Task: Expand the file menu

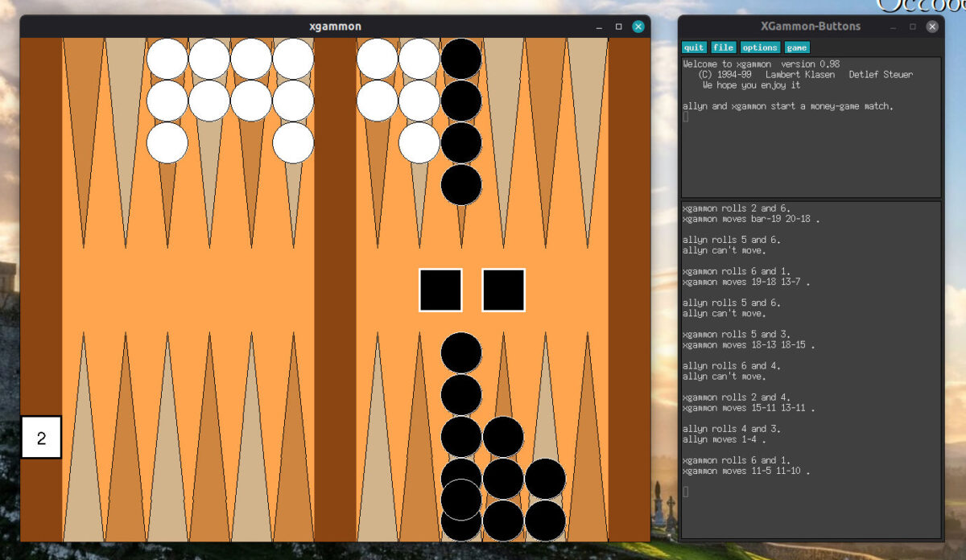Action: click(723, 47)
